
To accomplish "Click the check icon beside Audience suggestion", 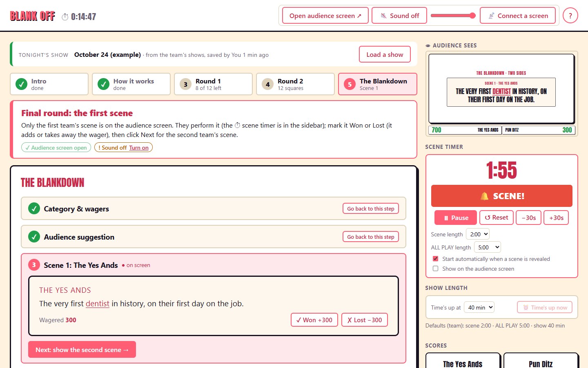I will pos(34,237).
